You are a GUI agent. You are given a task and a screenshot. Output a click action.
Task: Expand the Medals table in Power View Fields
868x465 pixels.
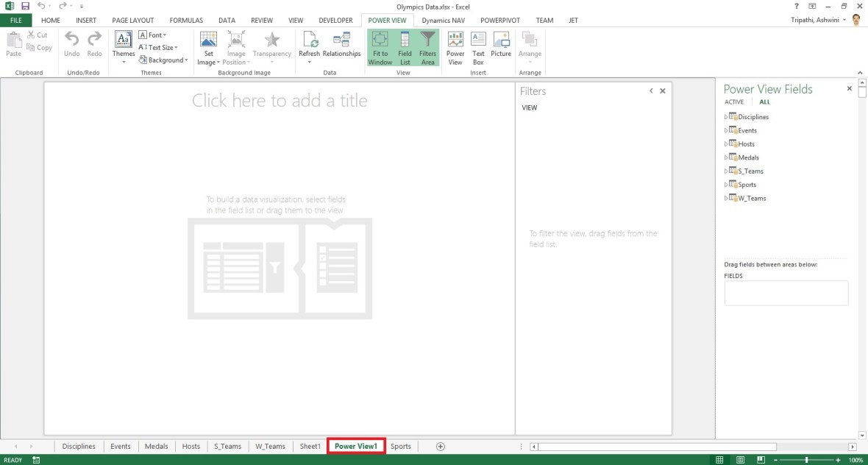(x=725, y=157)
